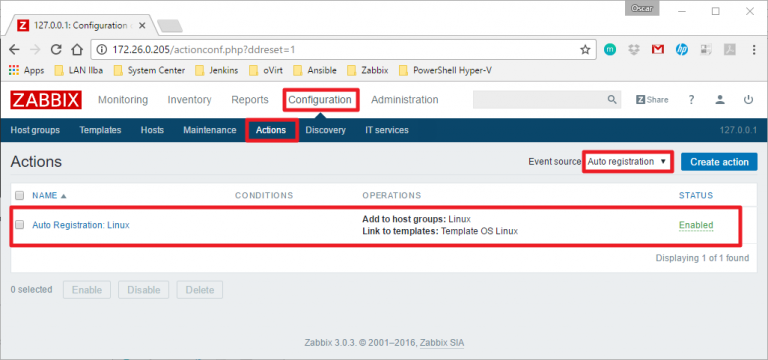Click the Zabbix SIA footer link
This screenshot has height=360, width=768.
pos(442,342)
